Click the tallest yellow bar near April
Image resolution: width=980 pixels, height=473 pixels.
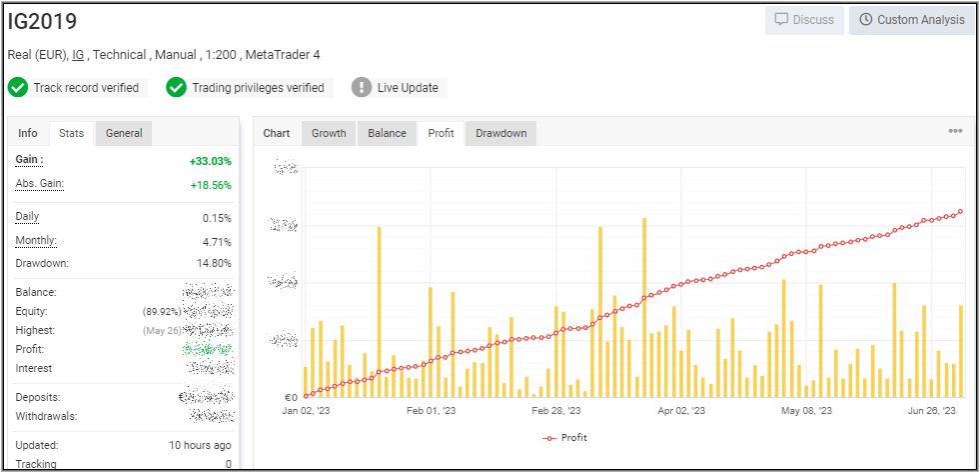pos(644,300)
